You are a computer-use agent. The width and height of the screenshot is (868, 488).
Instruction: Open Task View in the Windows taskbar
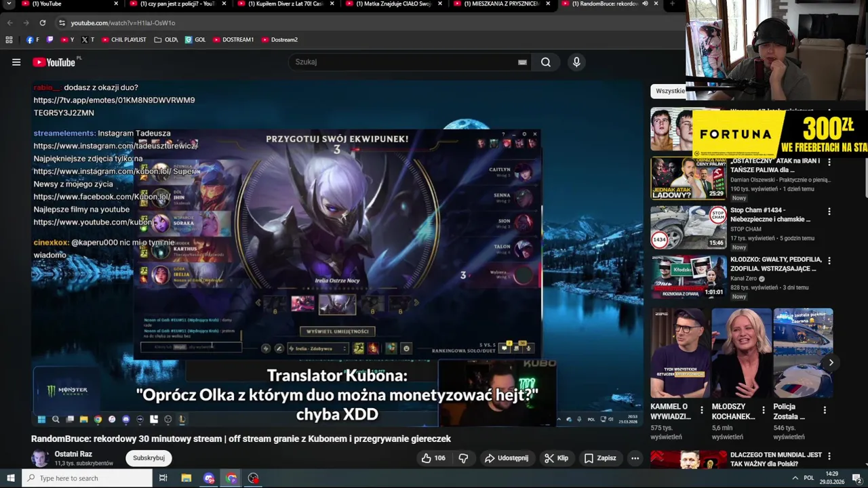click(x=163, y=479)
